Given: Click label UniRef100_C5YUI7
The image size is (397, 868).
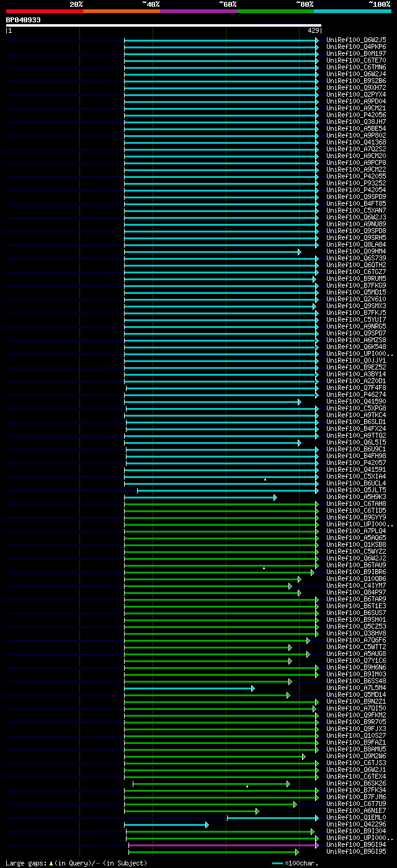Looking at the screenshot, I should [x=356, y=319].
